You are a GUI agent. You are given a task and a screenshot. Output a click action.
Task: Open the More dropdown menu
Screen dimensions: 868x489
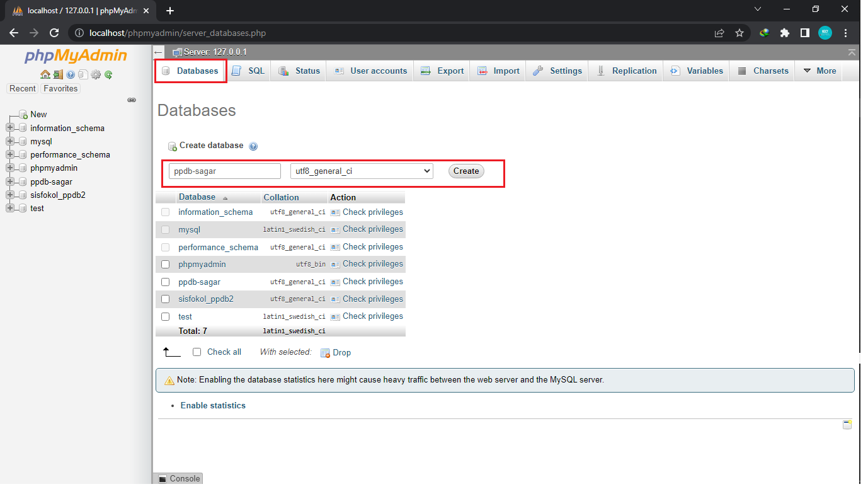tap(819, 71)
